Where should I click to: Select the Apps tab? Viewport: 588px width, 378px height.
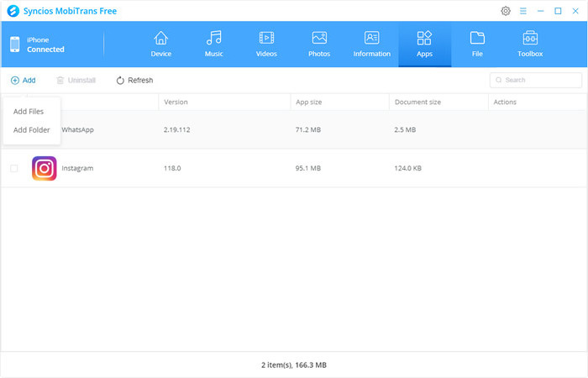[424, 45]
